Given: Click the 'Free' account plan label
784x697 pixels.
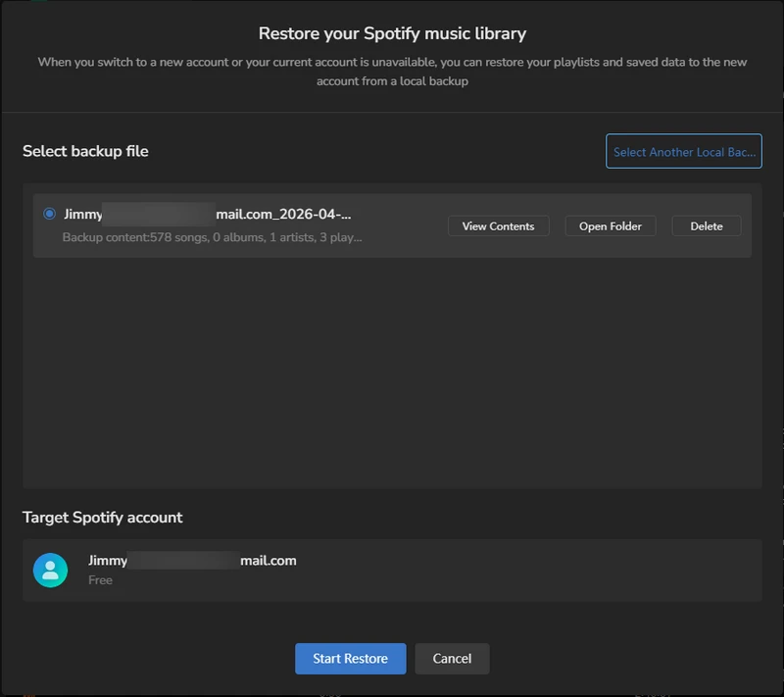Looking at the screenshot, I should coord(100,580).
